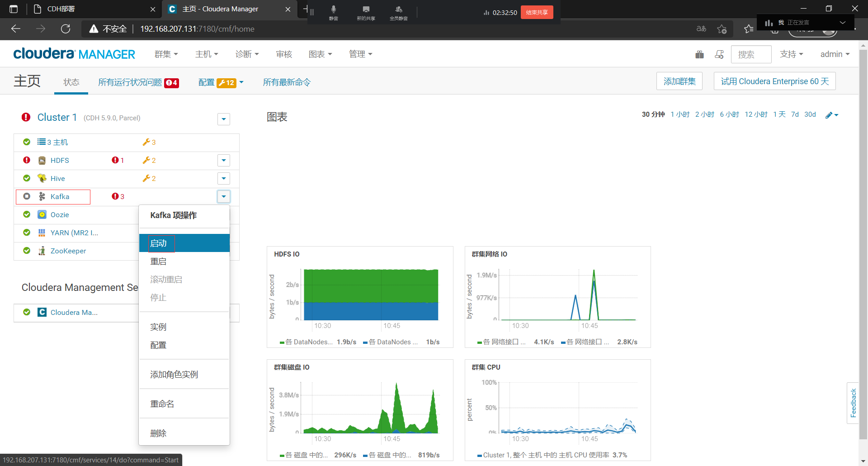Select 启动 in the Kafka actions menu
This screenshot has height=466, width=868.
click(184, 243)
